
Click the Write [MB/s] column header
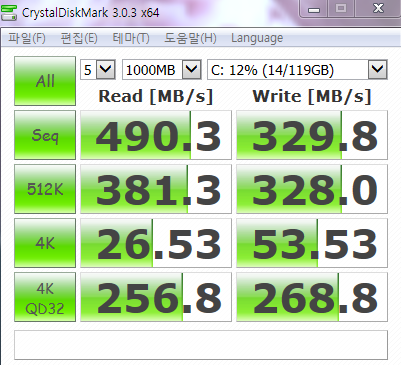pos(312,97)
